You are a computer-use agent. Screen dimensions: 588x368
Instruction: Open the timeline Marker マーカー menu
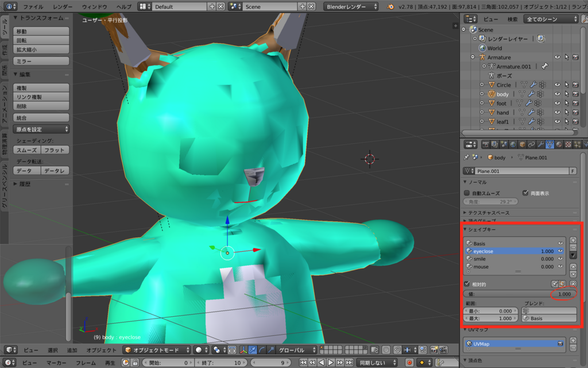[x=56, y=363]
